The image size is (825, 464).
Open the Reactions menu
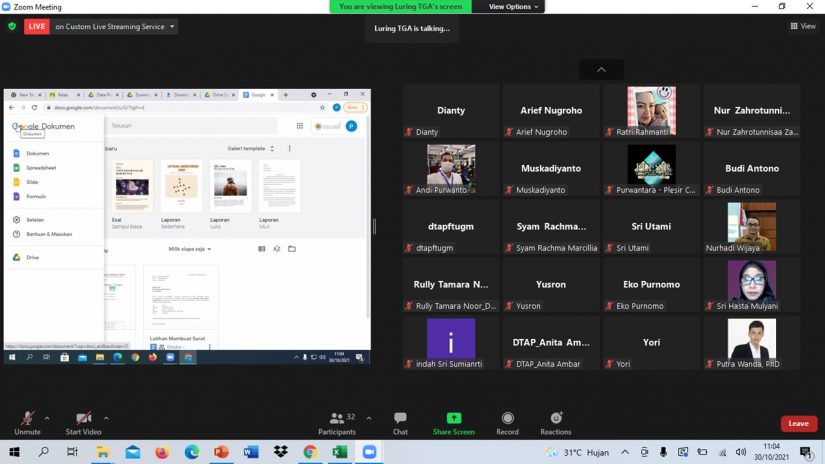[x=555, y=420]
